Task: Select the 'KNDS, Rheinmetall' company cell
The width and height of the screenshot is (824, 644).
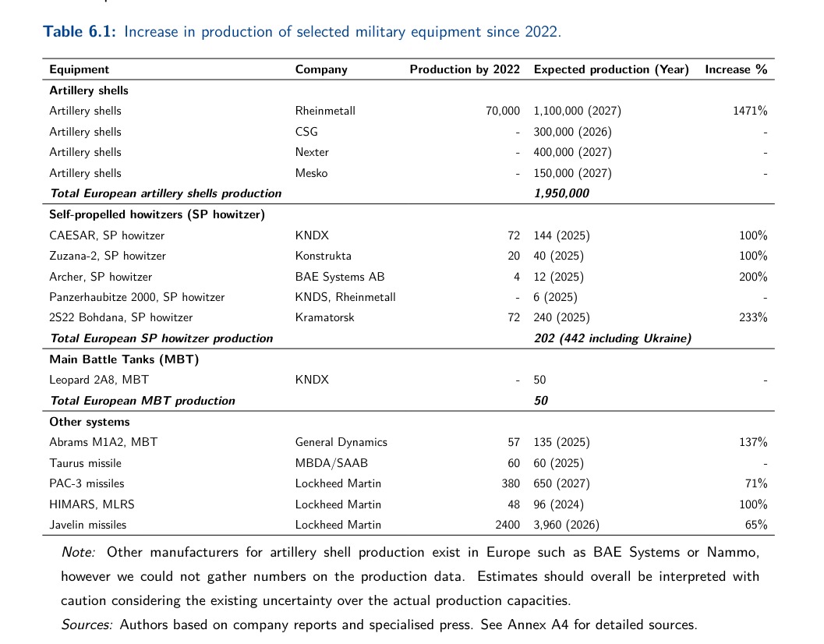Action: pyautogui.click(x=345, y=297)
